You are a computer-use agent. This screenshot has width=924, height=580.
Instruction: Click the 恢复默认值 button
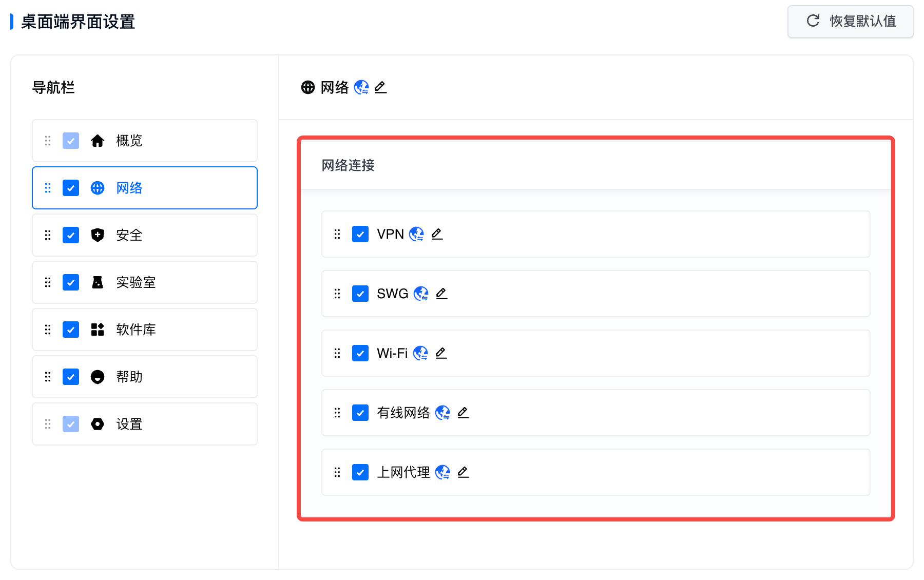[x=851, y=21]
